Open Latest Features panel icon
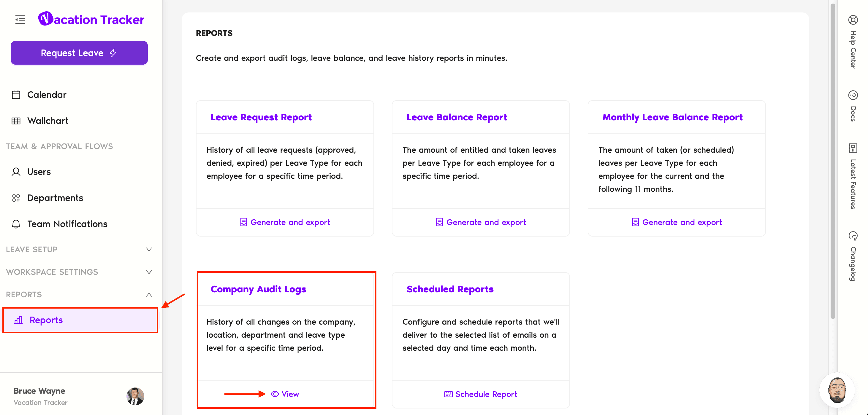Viewport: 868px width, 415px height. pos(853,148)
